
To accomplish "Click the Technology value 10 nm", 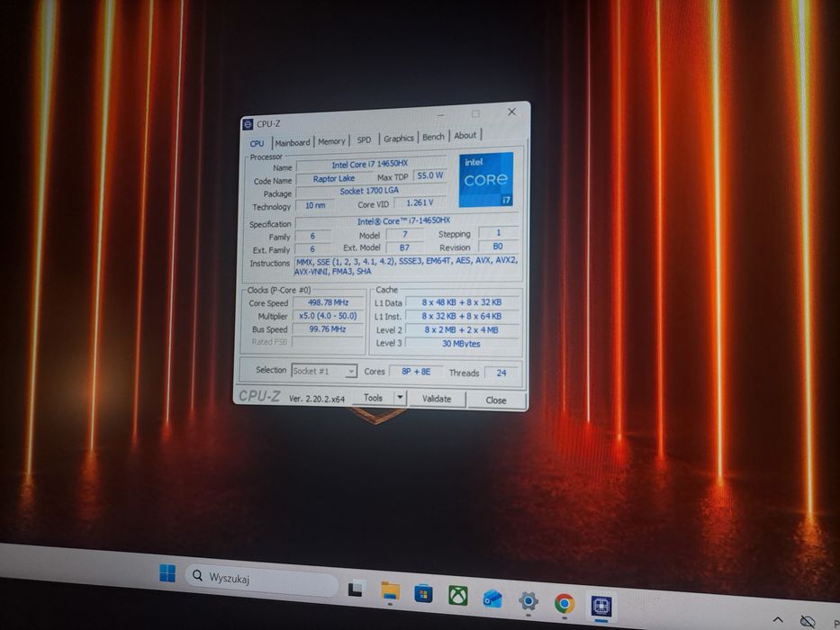I will 315,205.
